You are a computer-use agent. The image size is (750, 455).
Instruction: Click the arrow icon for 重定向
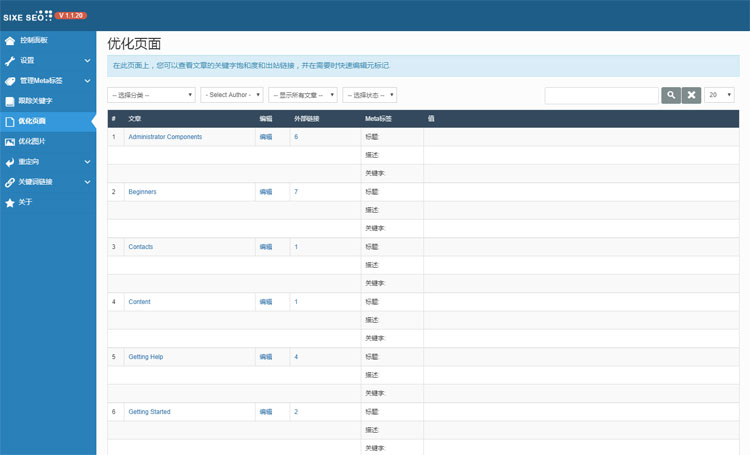pyautogui.click(x=10, y=162)
